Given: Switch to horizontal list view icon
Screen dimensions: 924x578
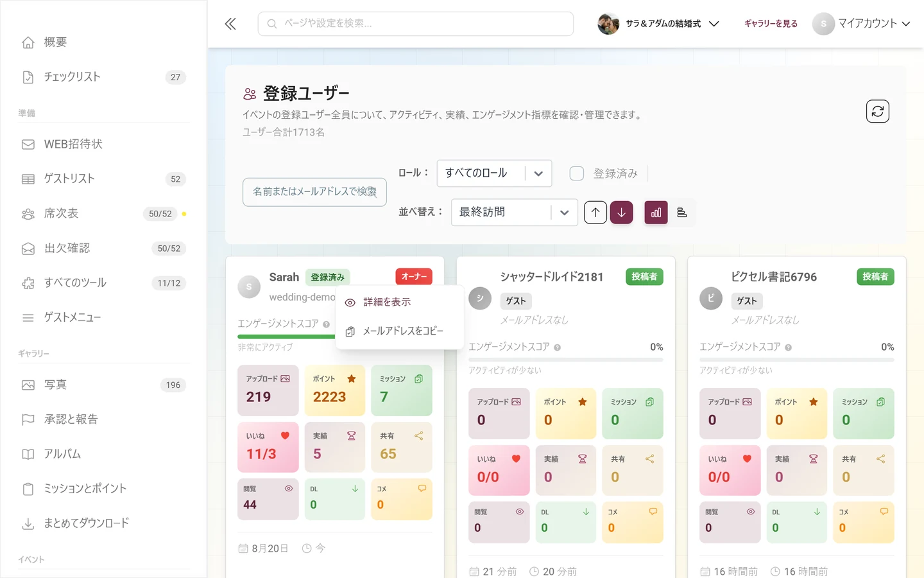Looking at the screenshot, I should [682, 213].
